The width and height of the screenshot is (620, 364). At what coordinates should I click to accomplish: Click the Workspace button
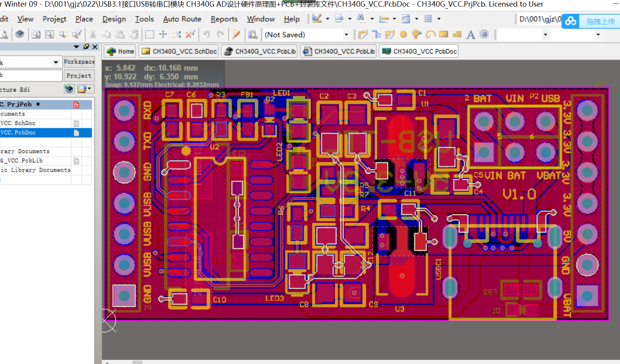[x=79, y=62]
